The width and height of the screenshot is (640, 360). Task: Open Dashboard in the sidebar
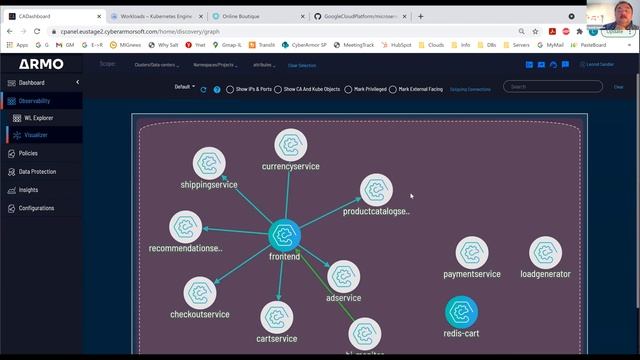(31, 83)
